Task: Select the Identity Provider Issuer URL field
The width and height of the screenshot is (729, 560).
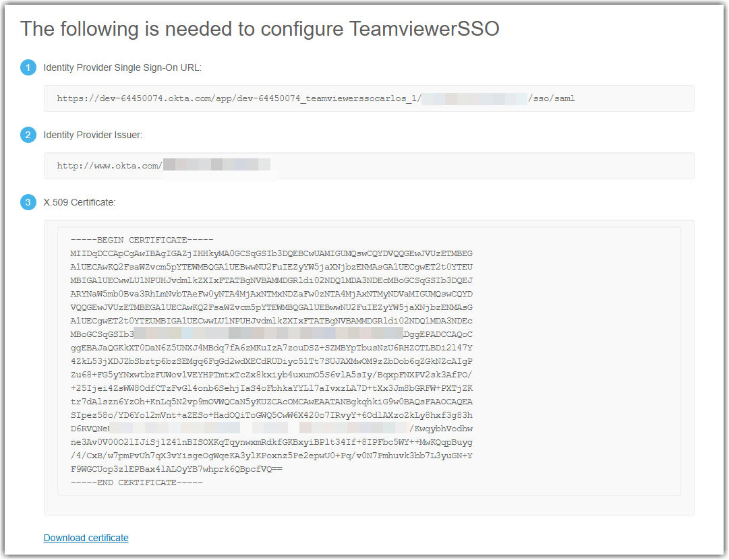Action: coord(369,166)
